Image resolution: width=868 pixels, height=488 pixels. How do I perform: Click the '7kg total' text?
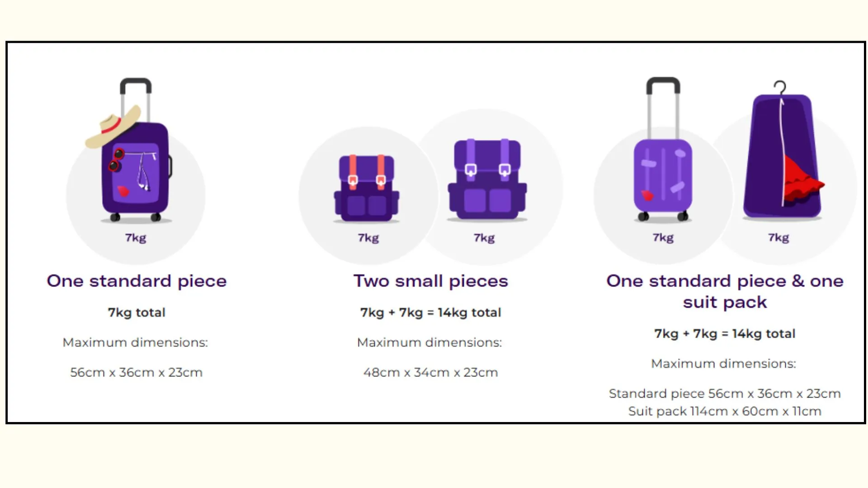click(137, 312)
